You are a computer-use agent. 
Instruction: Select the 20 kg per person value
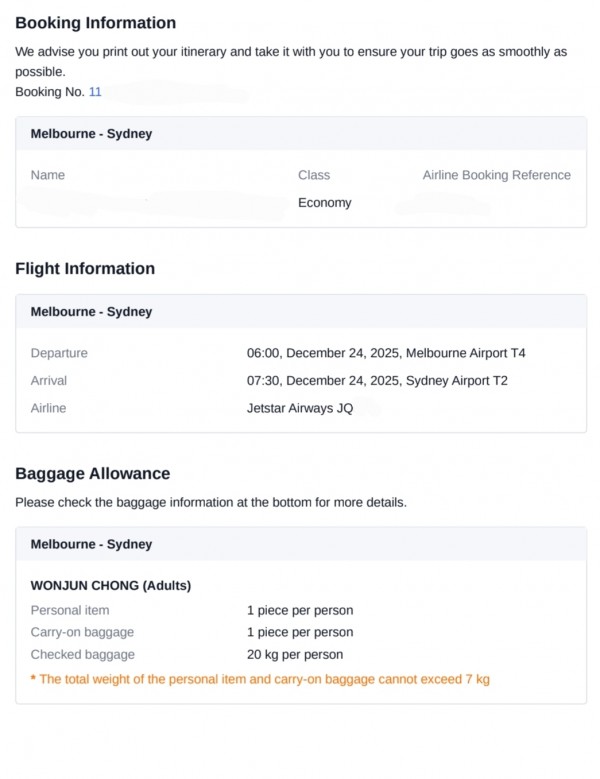click(x=295, y=655)
